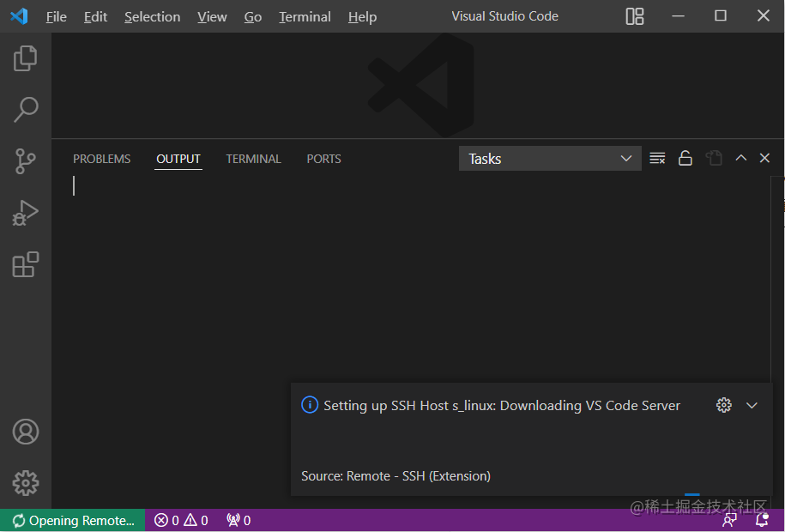The width and height of the screenshot is (785, 532).
Task: Customize layout from title bar icon
Action: coord(634,16)
